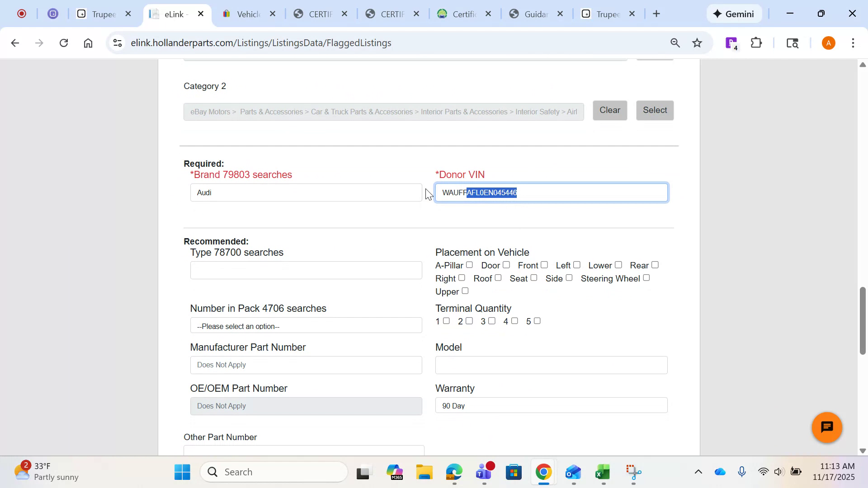The image size is (868, 488).
Task: Click the back navigation arrow
Action: tap(15, 42)
